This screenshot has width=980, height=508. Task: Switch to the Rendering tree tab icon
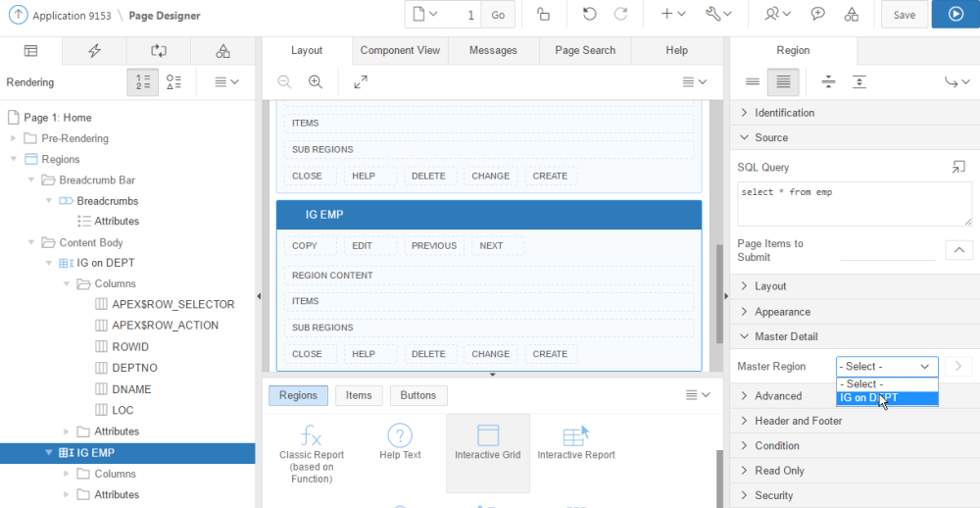[30, 51]
